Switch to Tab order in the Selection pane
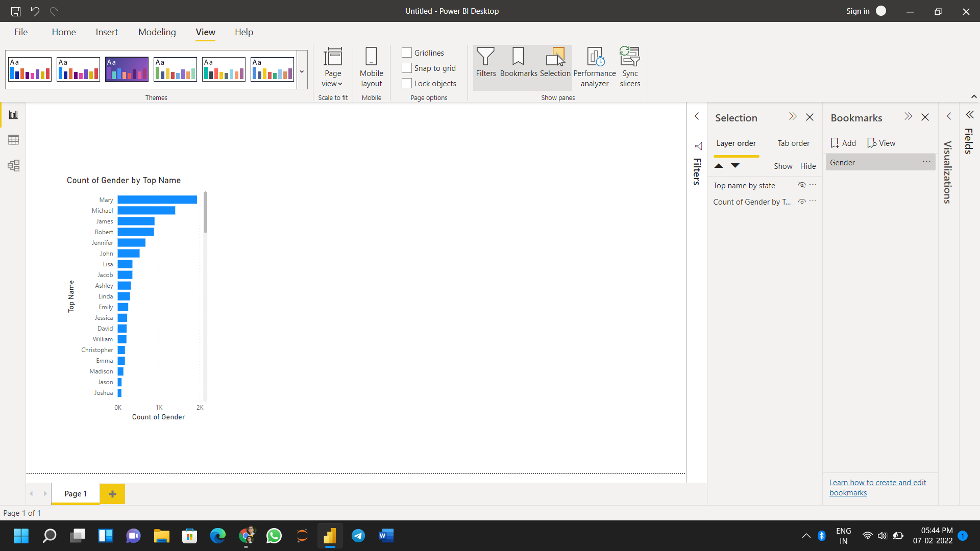 click(793, 143)
